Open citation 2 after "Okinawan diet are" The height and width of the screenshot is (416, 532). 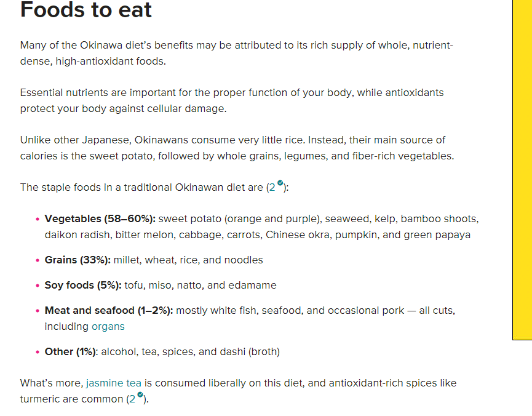[271, 188]
